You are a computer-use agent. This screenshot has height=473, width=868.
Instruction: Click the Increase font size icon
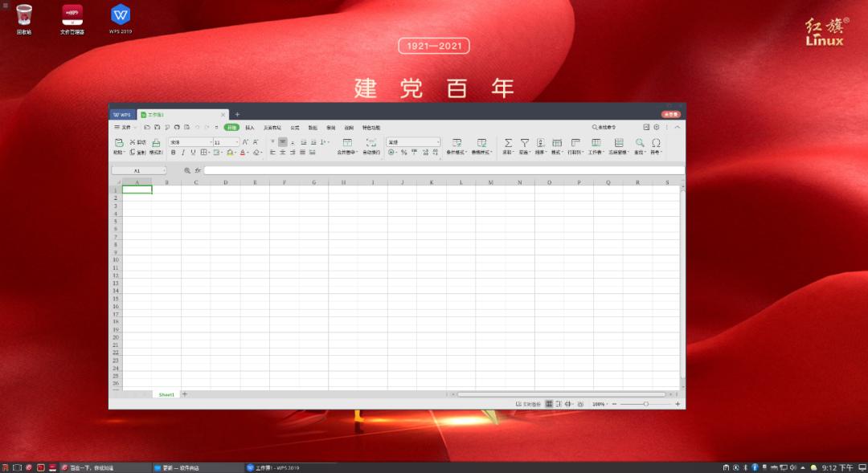point(245,142)
